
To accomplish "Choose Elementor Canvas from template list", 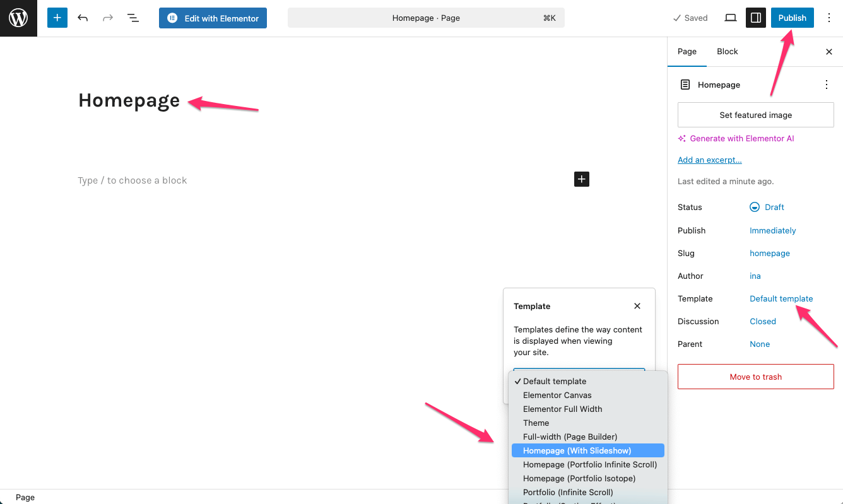I will (557, 395).
